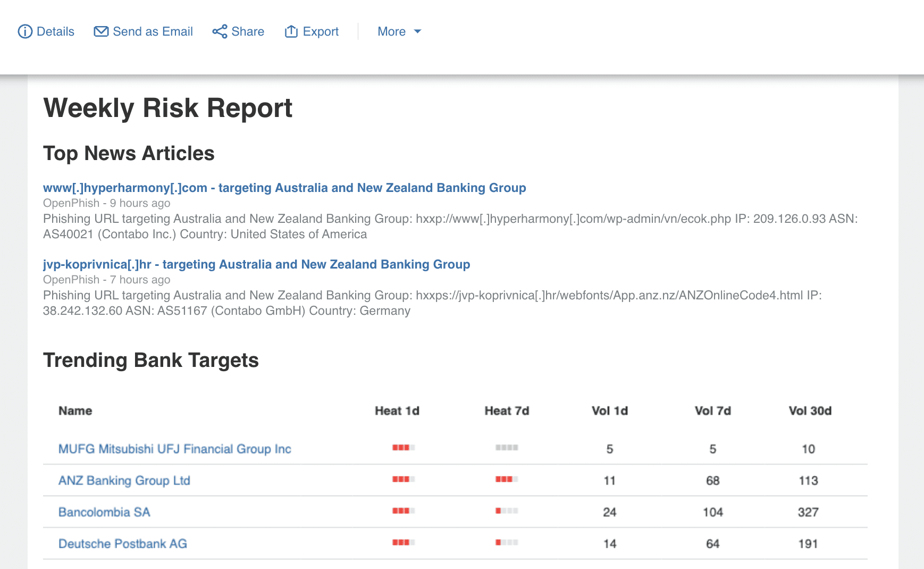
Task: Click MUFG Heat 7d grey heat bar
Action: tap(507, 447)
